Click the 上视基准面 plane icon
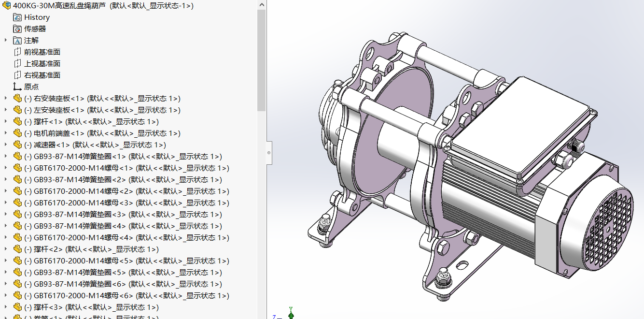Screen dimensions: 644x319 pos(18,64)
